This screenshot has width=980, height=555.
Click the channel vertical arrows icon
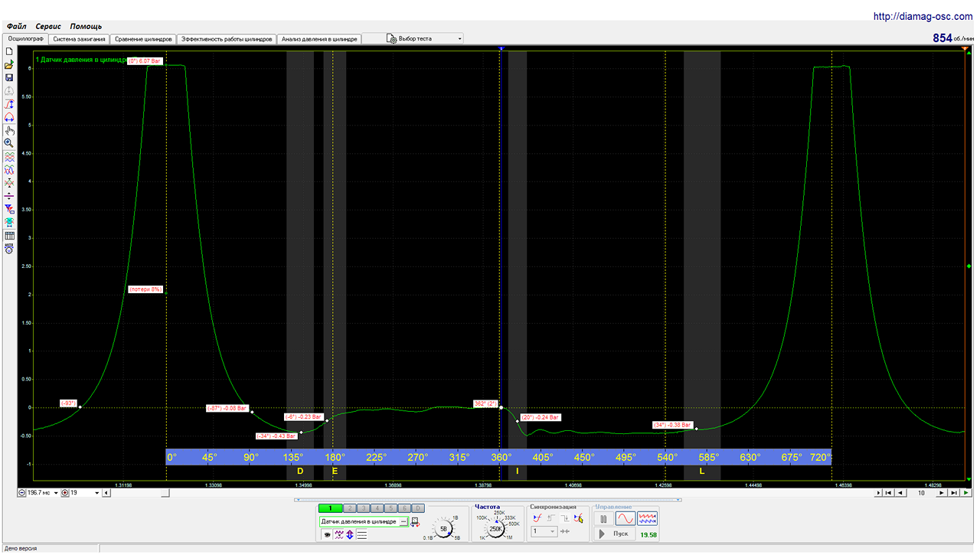point(350,534)
